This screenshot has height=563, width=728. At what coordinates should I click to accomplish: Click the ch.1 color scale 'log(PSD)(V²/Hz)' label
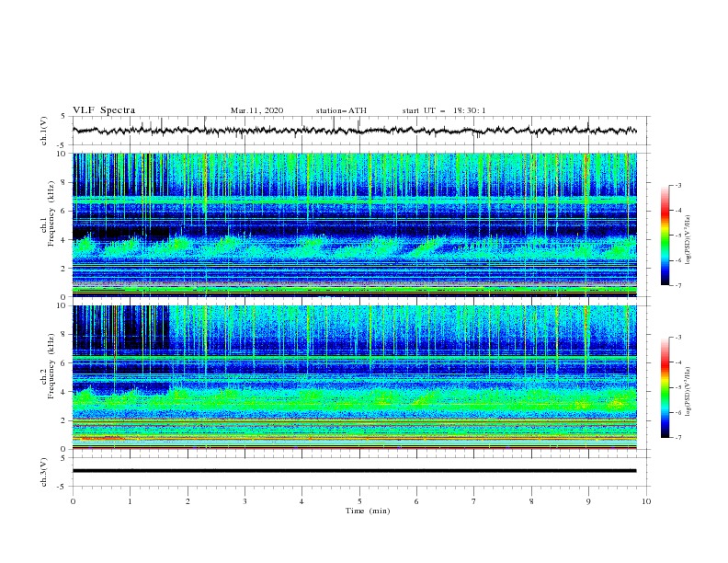coord(688,240)
